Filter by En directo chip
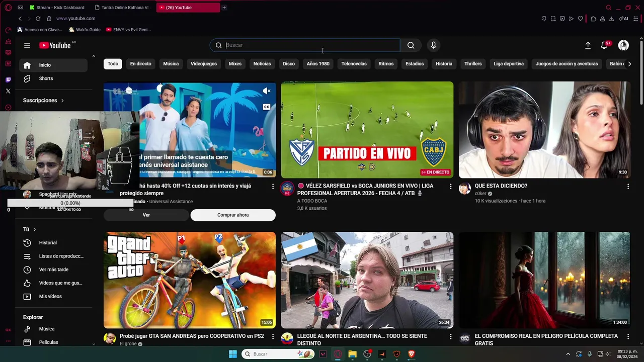Screen dimensions: 644x362 pos(140,64)
